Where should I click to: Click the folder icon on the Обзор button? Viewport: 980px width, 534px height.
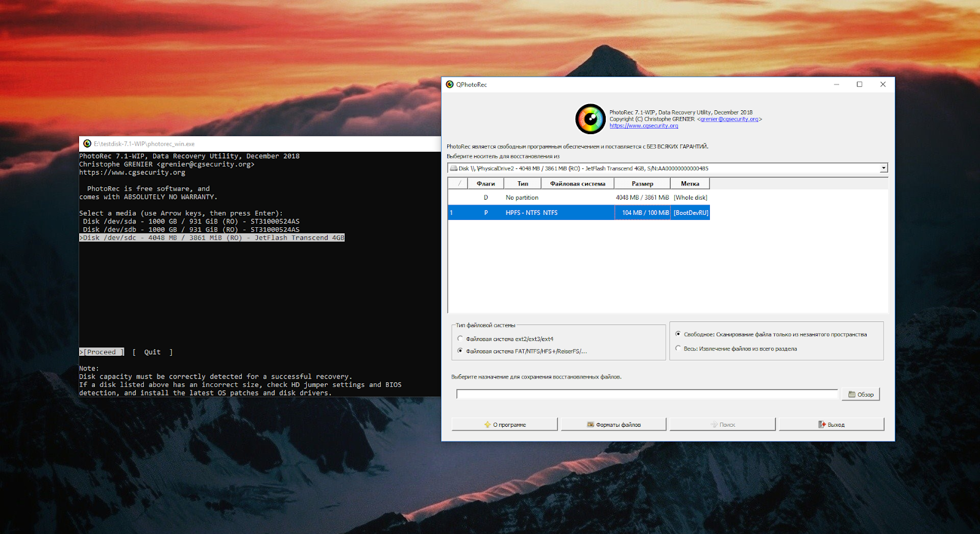[851, 394]
